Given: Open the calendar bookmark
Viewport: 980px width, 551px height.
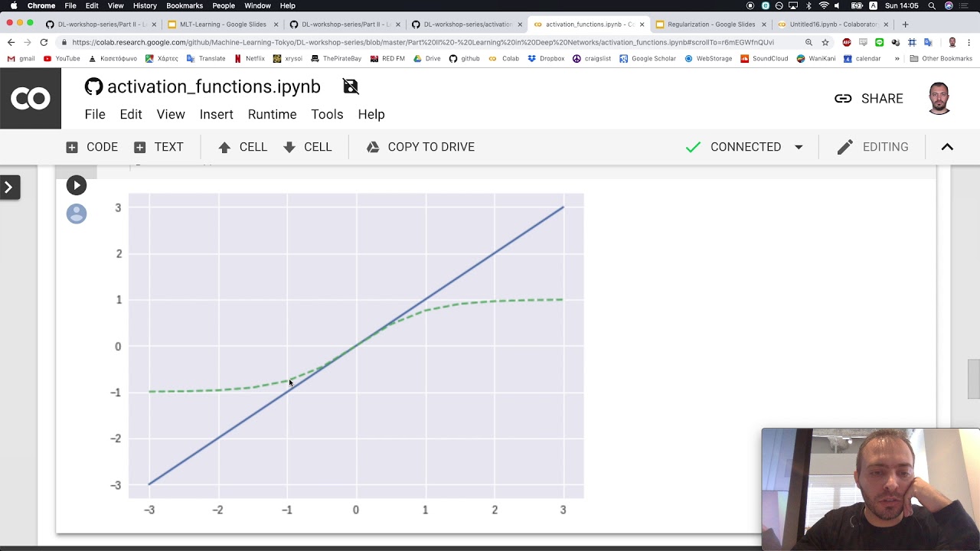Looking at the screenshot, I should [862, 58].
